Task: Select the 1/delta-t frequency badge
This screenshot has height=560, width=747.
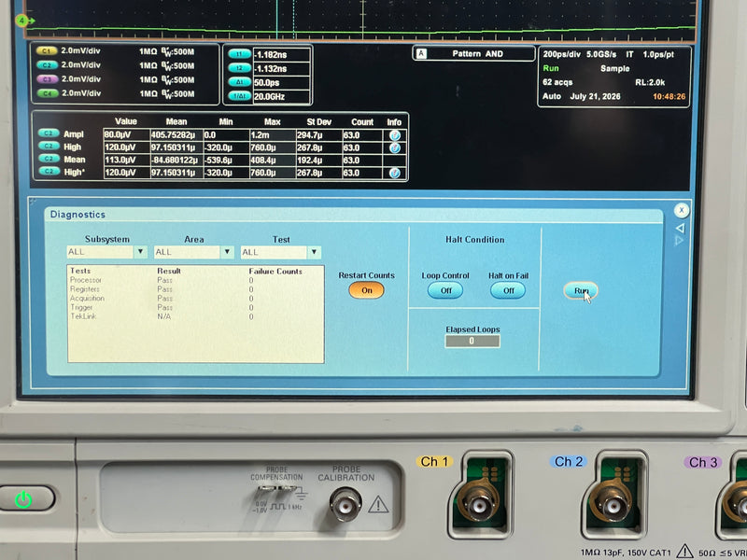Action: click(240, 96)
